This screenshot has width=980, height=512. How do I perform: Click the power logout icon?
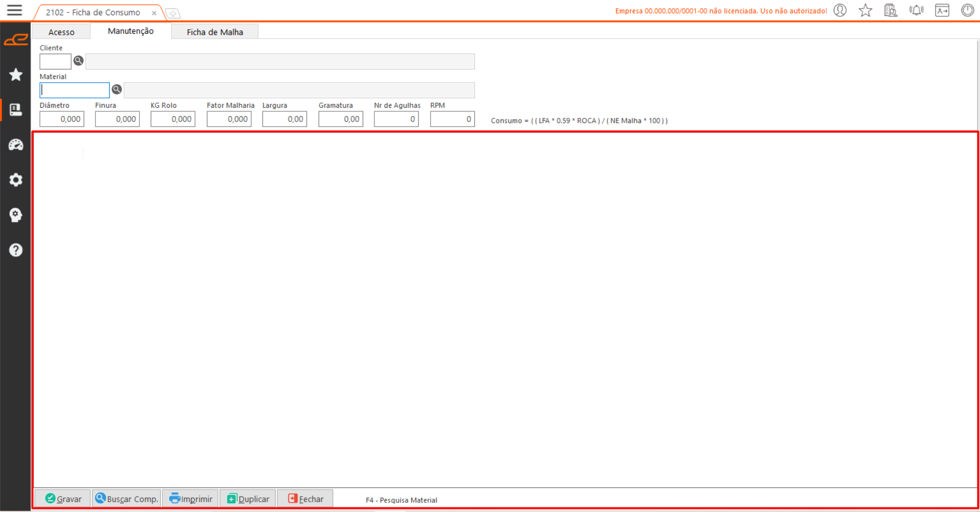967,10
